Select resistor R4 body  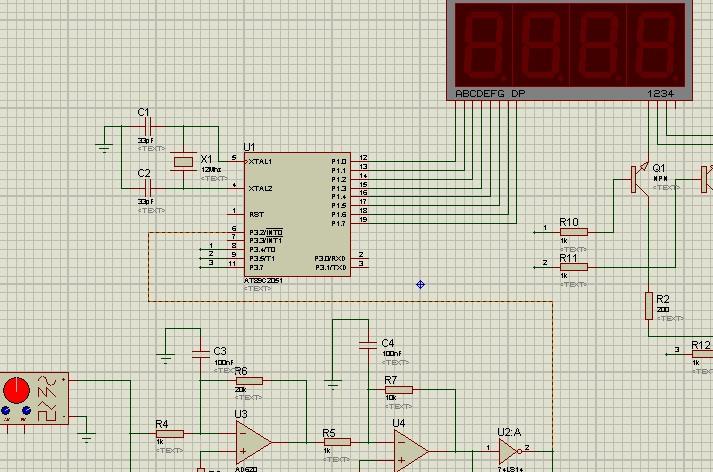170,434
